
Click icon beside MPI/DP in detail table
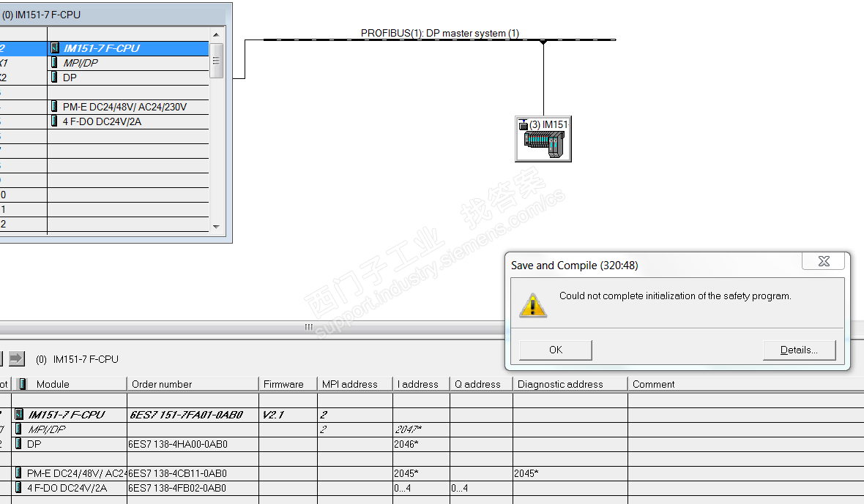point(19,429)
